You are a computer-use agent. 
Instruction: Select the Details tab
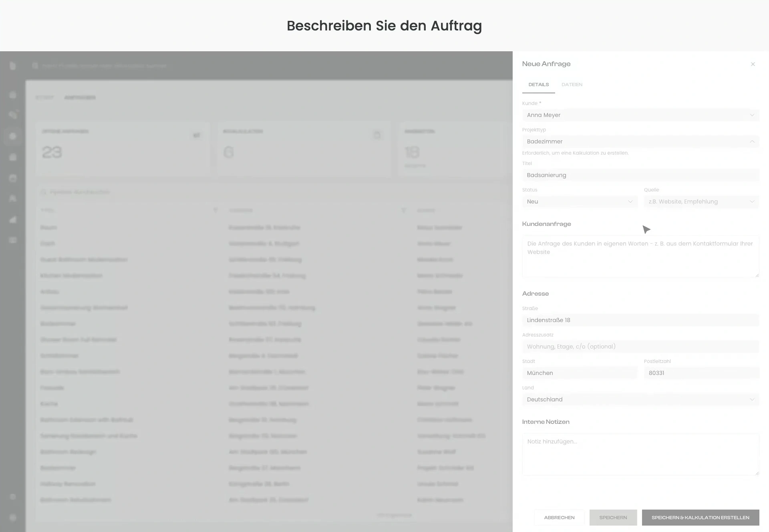click(x=539, y=85)
